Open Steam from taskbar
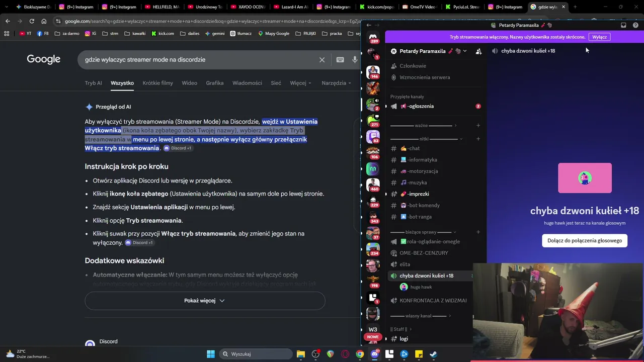 point(433,354)
